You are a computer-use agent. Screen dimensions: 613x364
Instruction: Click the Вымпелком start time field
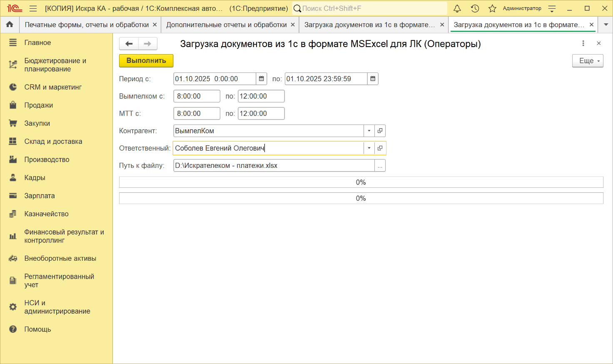pyautogui.click(x=197, y=96)
